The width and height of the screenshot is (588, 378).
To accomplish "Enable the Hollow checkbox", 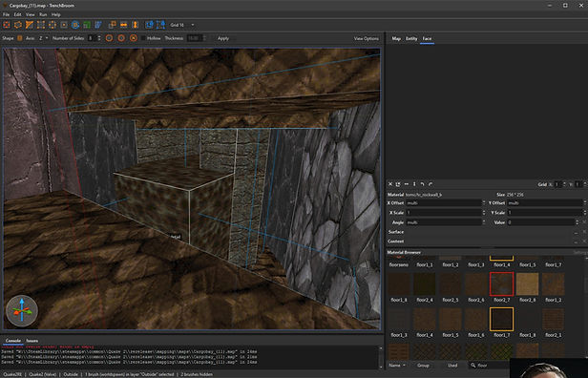I will [x=143, y=38].
